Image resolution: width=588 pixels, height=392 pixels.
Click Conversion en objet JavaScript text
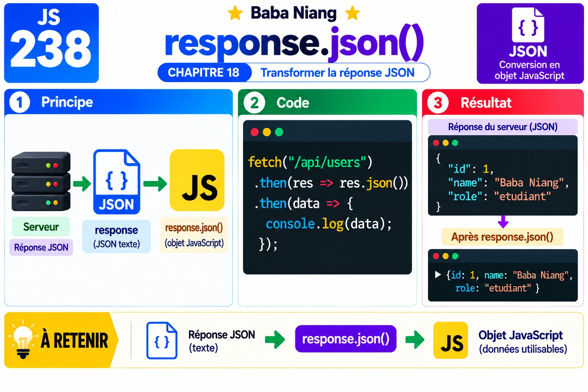pyautogui.click(x=529, y=70)
